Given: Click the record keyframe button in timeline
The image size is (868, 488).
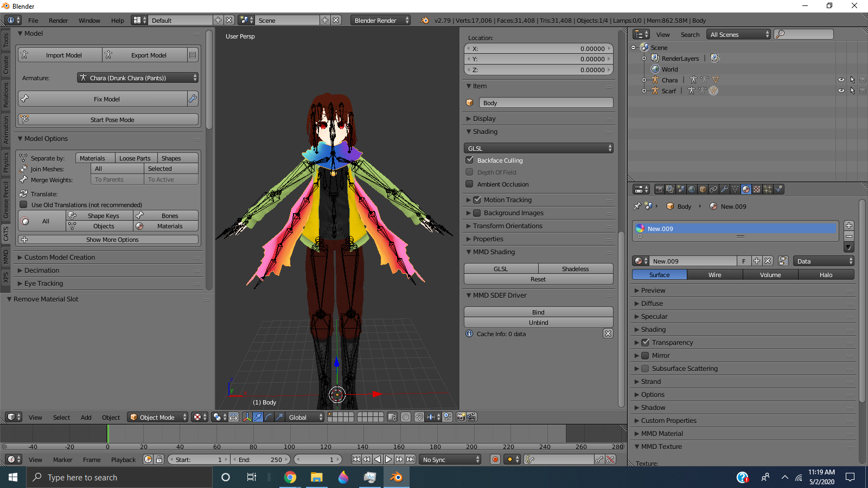Looking at the screenshot, I should coord(495,459).
